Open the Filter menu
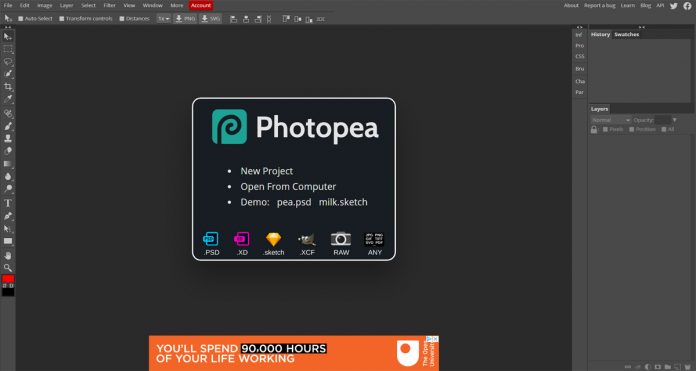 109,5
